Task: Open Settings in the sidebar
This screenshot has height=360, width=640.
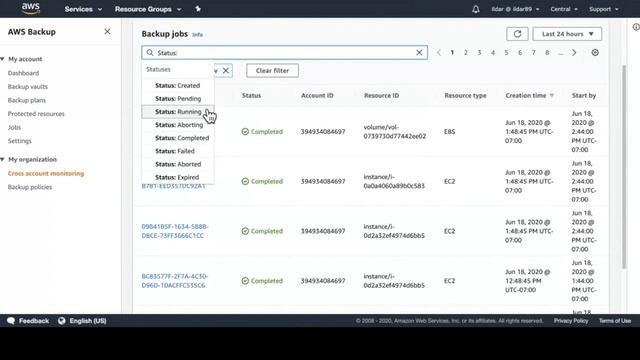Action: click(x=20, y=141)
